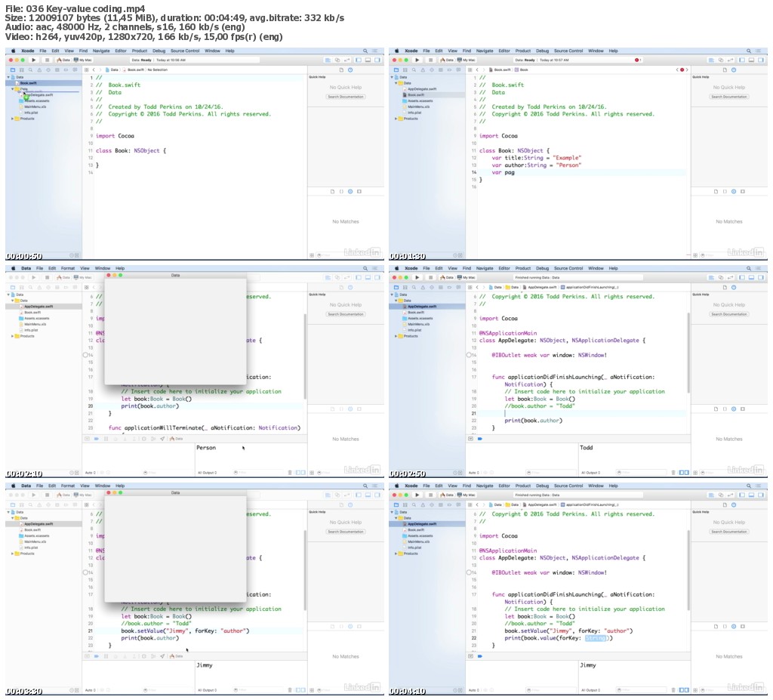In the 00:02:50 frame, open the Symbol navigator icon
This screenshot has height=700, width=773.
click(x=405, y=288)
